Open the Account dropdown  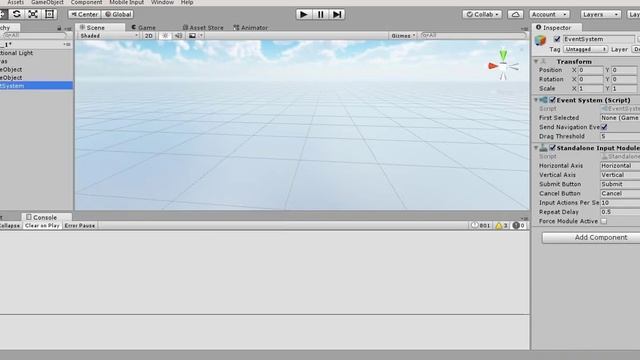pyautogui.click(x=549, y=14)
